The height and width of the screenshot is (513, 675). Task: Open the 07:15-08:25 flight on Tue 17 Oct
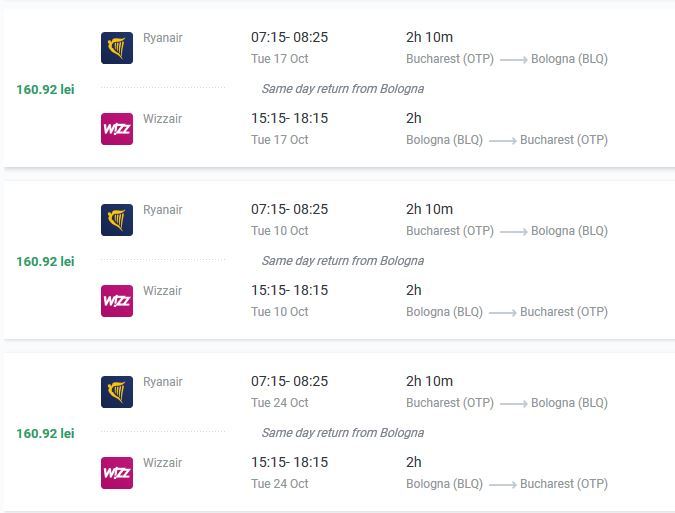(289, 37)
